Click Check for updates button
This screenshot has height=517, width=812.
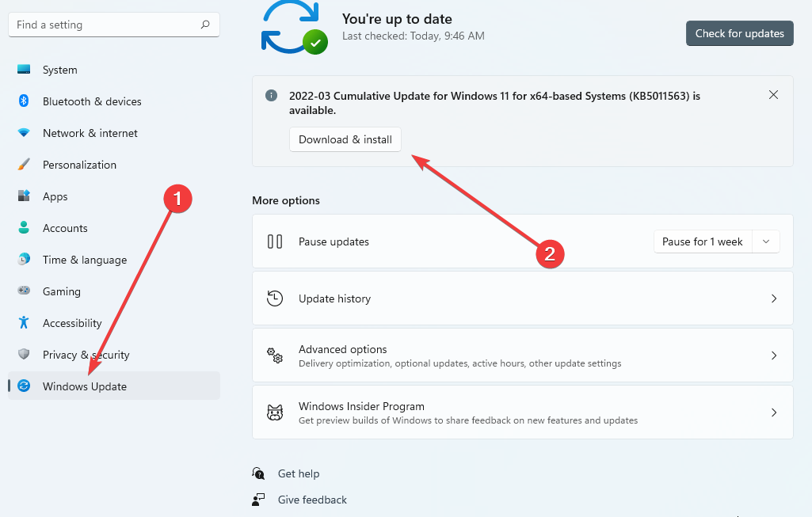tap(739, 33)
